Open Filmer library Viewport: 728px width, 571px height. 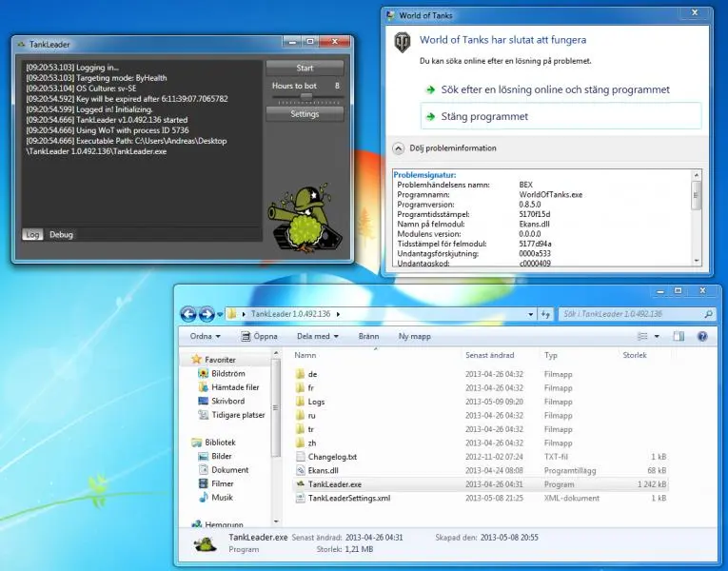[x=223, y=483]
